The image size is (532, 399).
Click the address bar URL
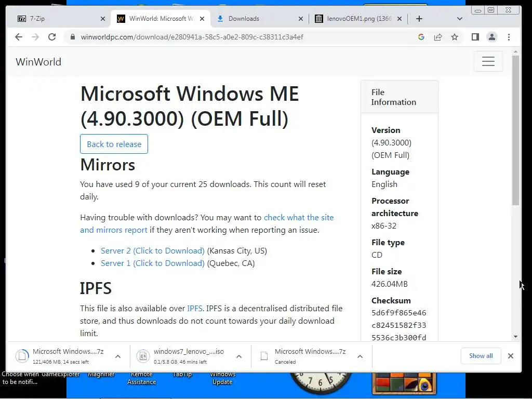[x=192, y=37]
